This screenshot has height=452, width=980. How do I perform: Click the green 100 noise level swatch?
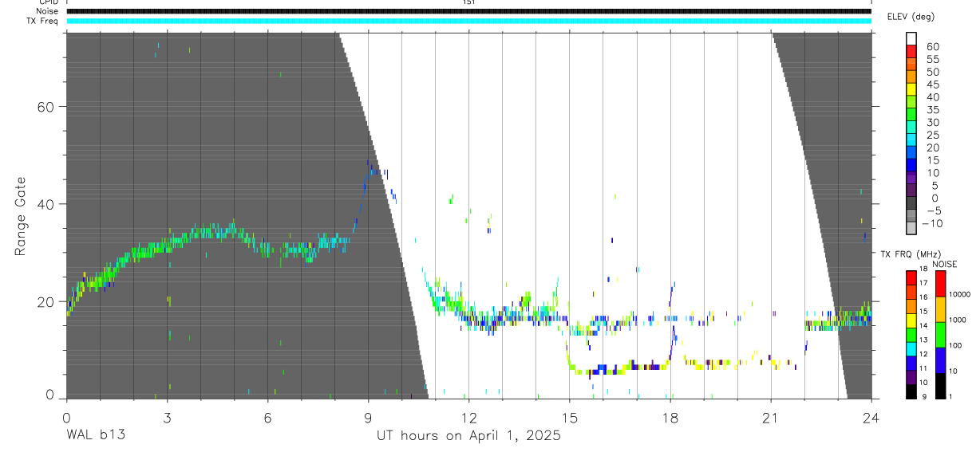tap(940, 335)
